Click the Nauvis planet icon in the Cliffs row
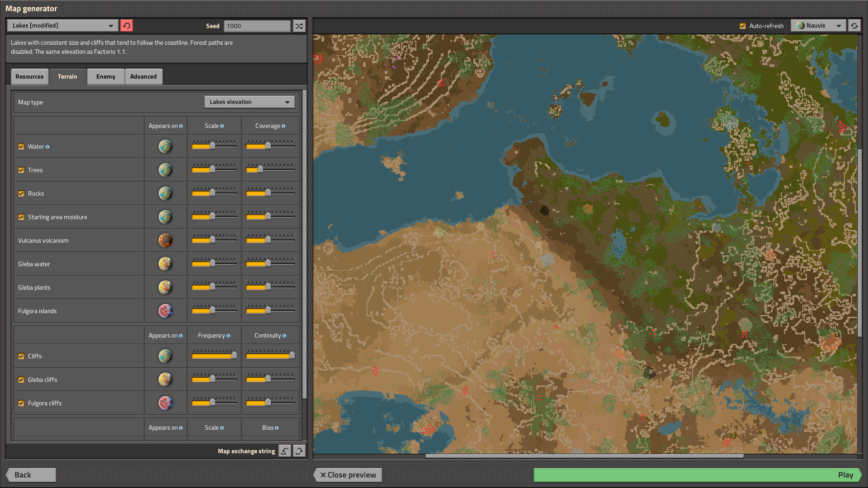This screenshot has width=868, height=488. [165, 356]
